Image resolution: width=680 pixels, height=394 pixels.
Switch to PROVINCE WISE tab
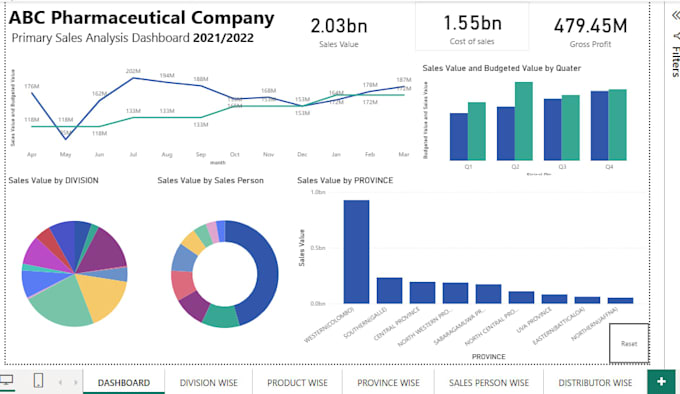[388, 383]
